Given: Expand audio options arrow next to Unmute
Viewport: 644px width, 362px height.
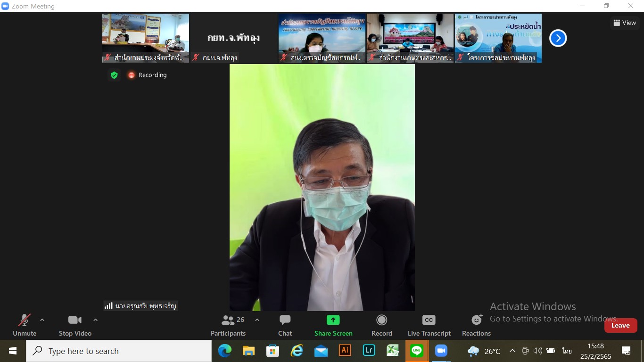Looking at the screenshot, I should point(42,320).
